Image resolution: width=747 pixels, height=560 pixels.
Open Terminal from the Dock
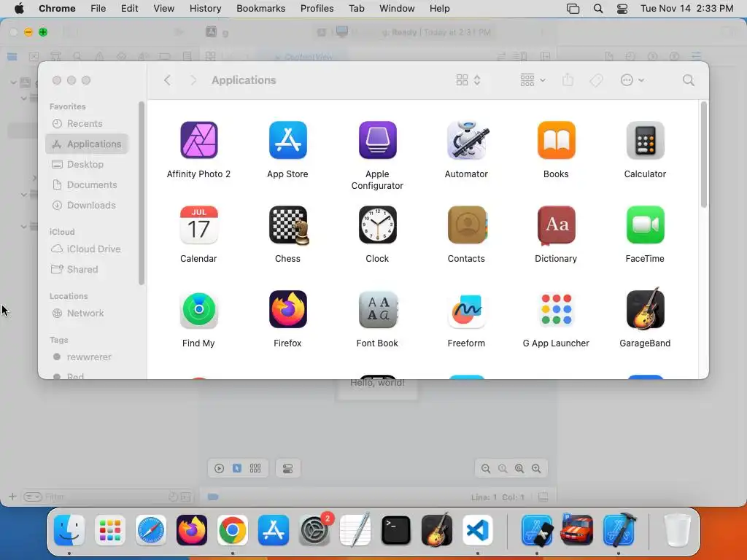[x=396, y=530]
